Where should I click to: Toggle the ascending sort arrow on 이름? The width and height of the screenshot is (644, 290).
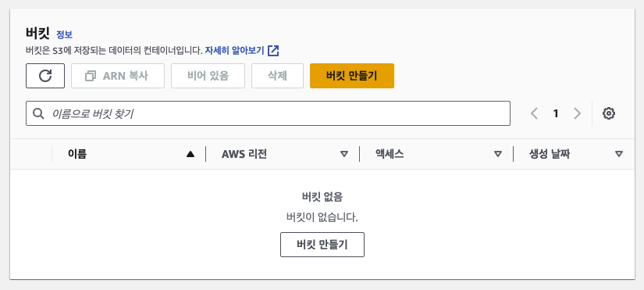tap(190, 154)
